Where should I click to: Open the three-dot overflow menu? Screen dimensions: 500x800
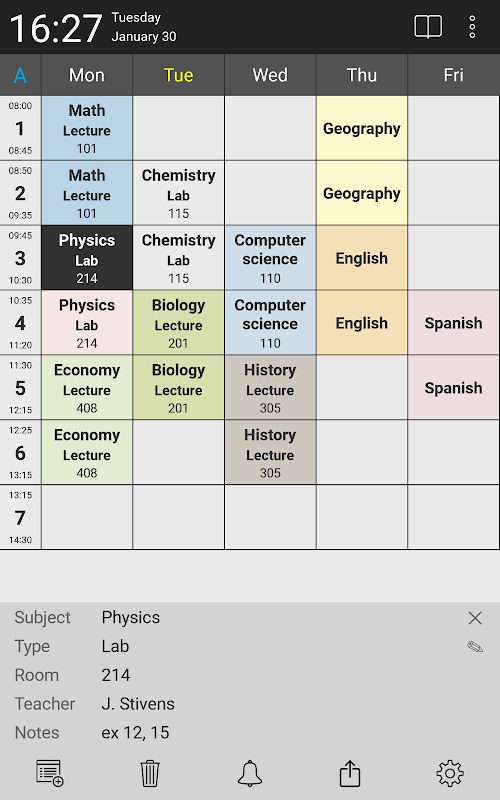[x=472, y=27]
